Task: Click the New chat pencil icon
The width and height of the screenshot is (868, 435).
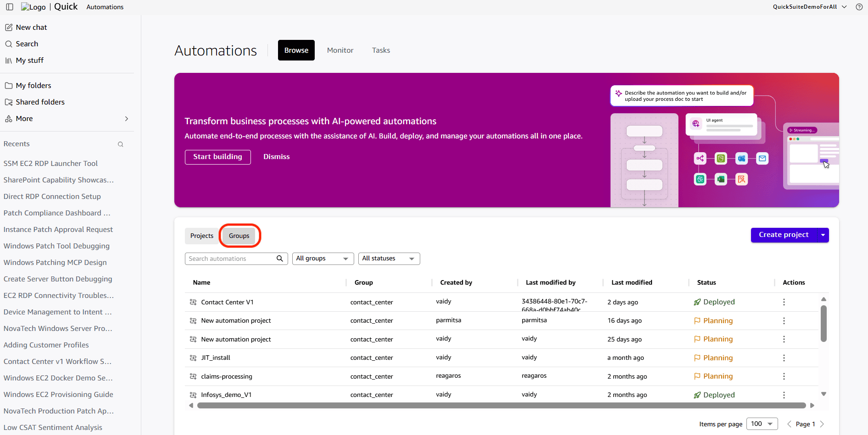Action: [x=9, y=28]
